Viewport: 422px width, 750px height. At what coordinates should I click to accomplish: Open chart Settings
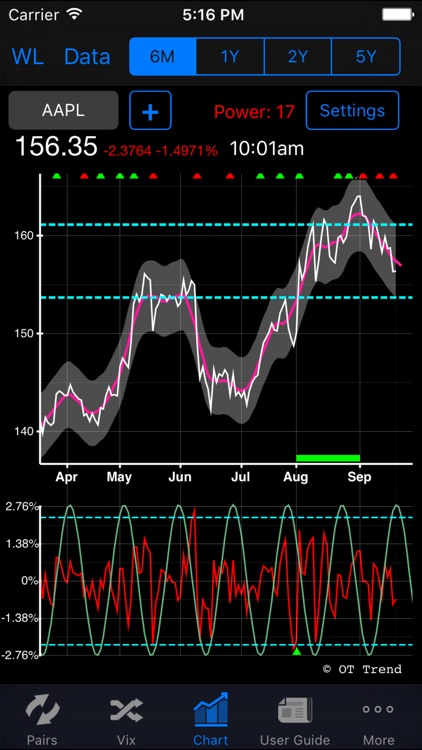(x=352, y=110)
